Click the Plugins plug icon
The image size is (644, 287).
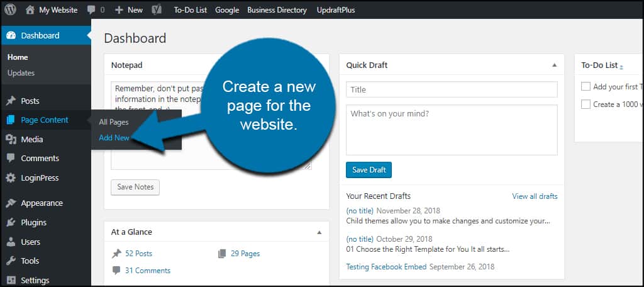tap(11, 222)
